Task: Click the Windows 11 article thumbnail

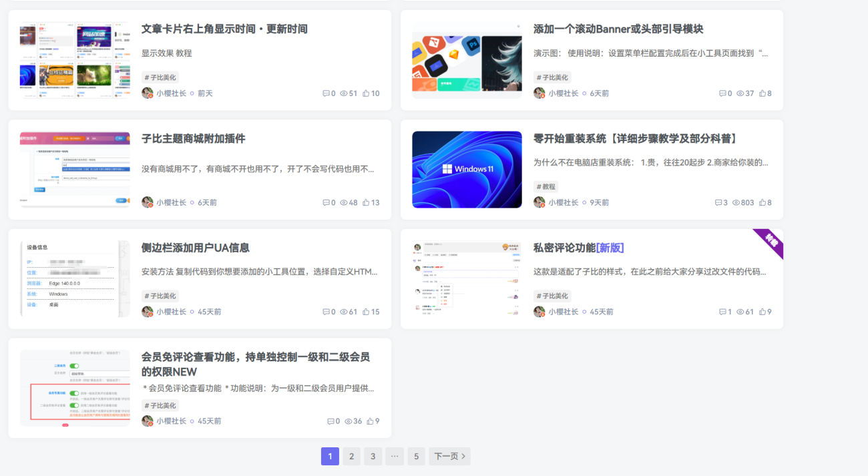Action: [467, 170]
